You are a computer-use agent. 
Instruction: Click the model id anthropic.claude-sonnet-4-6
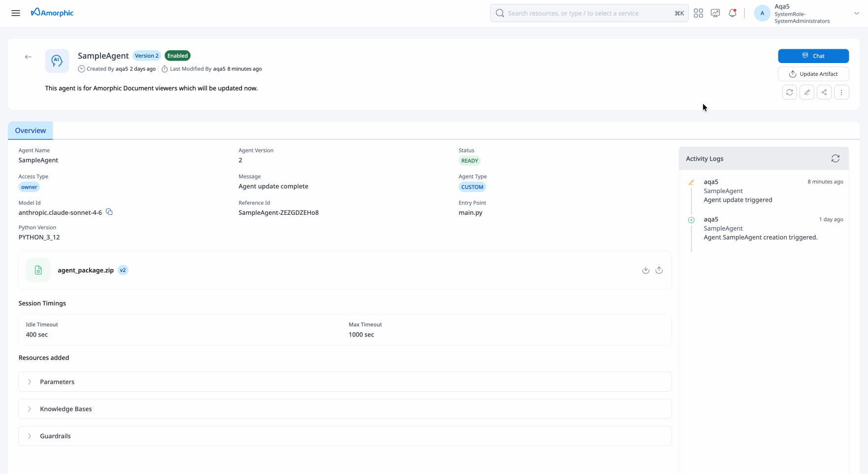[x=60, y=213]
